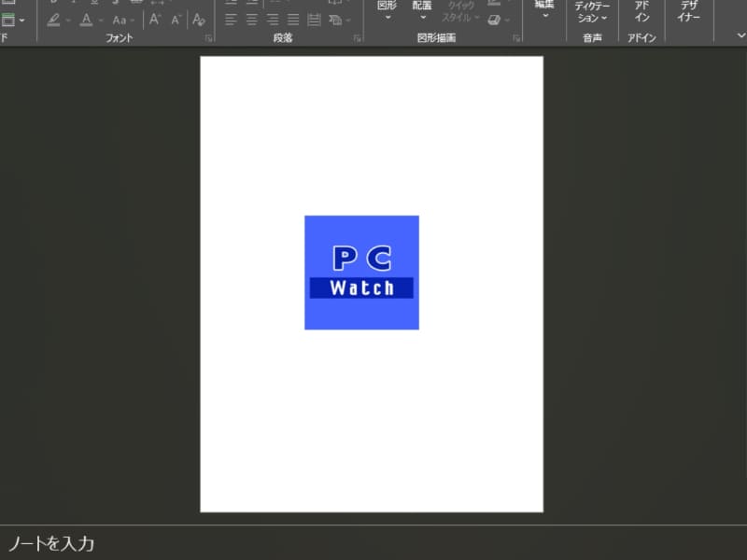Expand the Shapes (図形) dropdown
Image resolution: width=747 pixels, height=560 pixels.
click(x=387, y=16)
